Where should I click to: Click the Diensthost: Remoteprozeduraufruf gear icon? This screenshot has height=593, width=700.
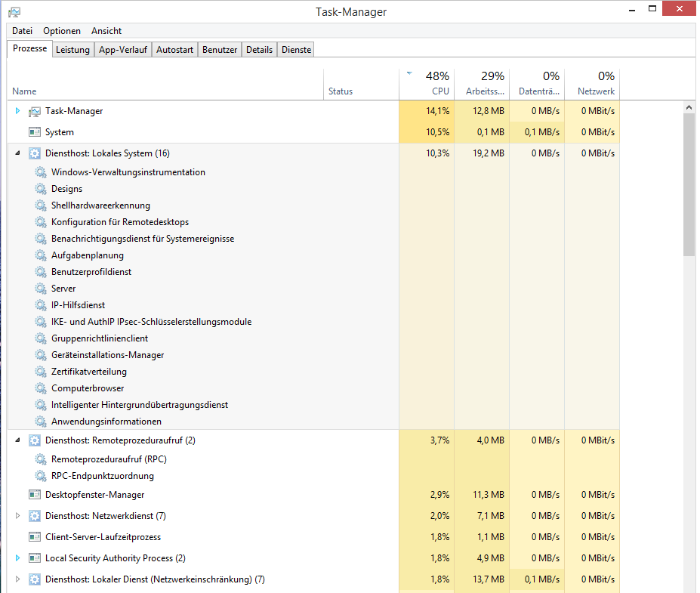pos(35,440)
